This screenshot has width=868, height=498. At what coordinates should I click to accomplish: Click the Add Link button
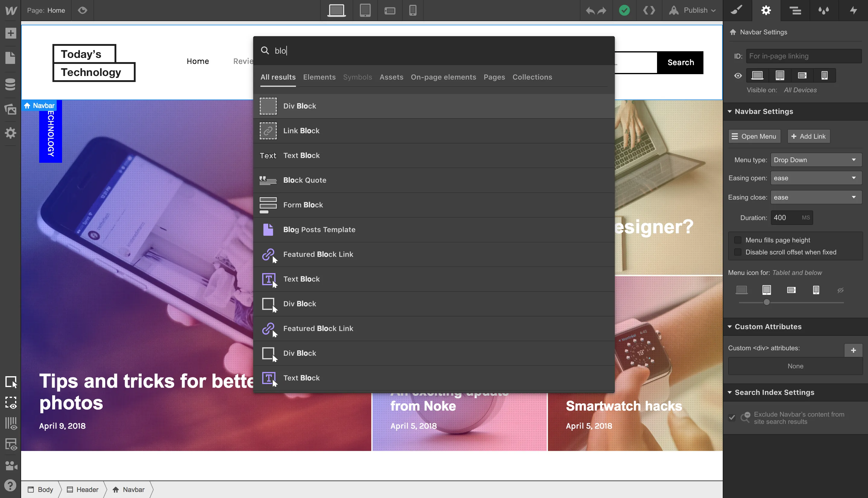(x=809, y=136)
